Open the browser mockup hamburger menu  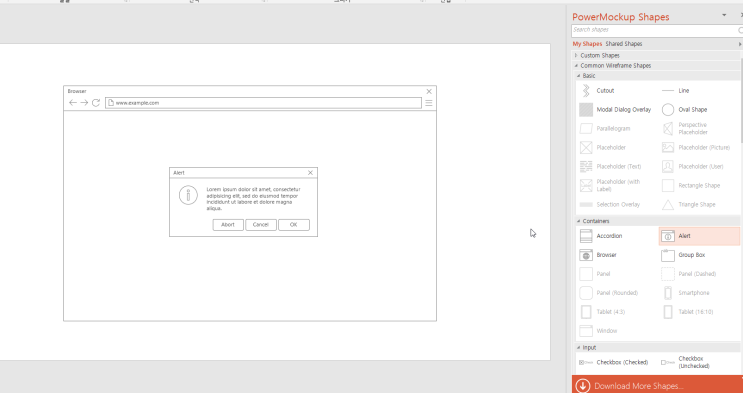[x=429, y=103]
